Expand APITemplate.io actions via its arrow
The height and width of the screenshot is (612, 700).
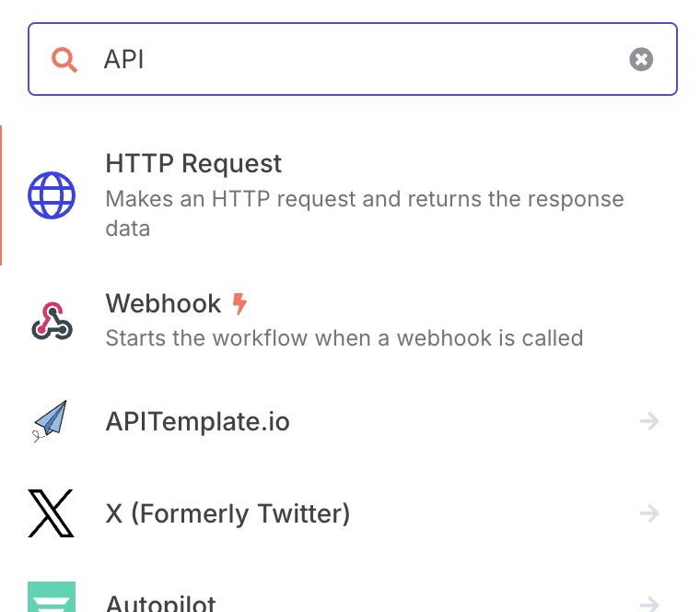pos(649,421)
